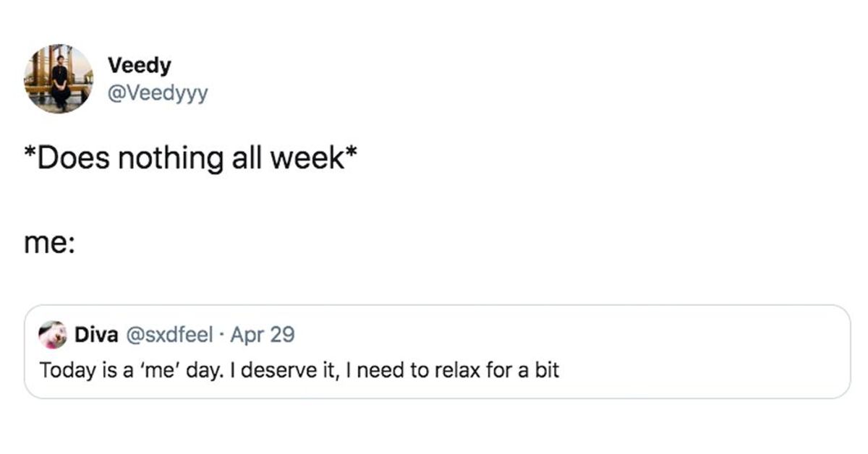
Task: Open the quoted tweet text about 'me' day
Action: click(299, 371)
